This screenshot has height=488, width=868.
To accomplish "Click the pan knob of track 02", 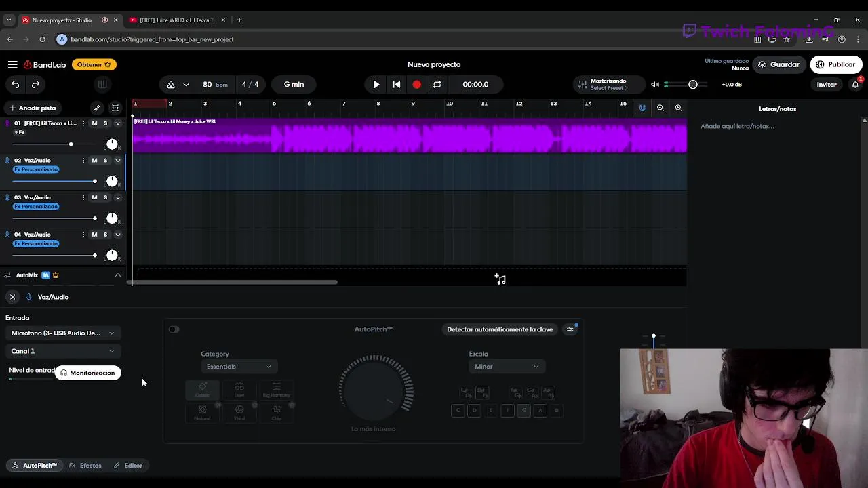I will pos(112,181).
